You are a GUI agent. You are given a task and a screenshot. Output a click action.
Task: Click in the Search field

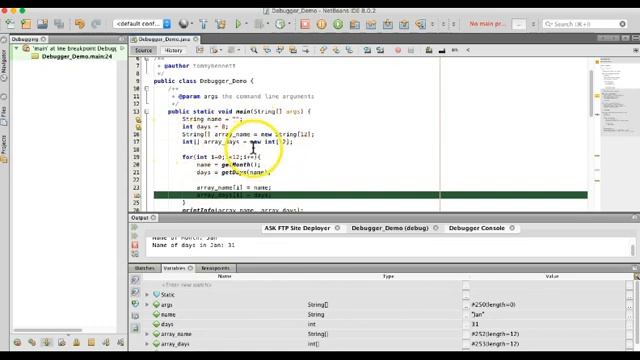[x=585, y=24]
